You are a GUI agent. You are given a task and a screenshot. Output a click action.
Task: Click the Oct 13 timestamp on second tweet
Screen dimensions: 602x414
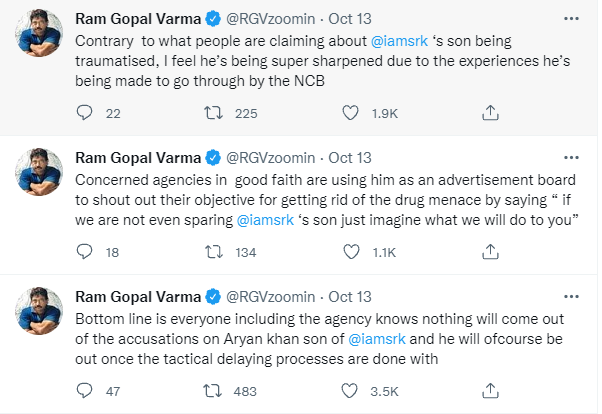tap(350, 158)
